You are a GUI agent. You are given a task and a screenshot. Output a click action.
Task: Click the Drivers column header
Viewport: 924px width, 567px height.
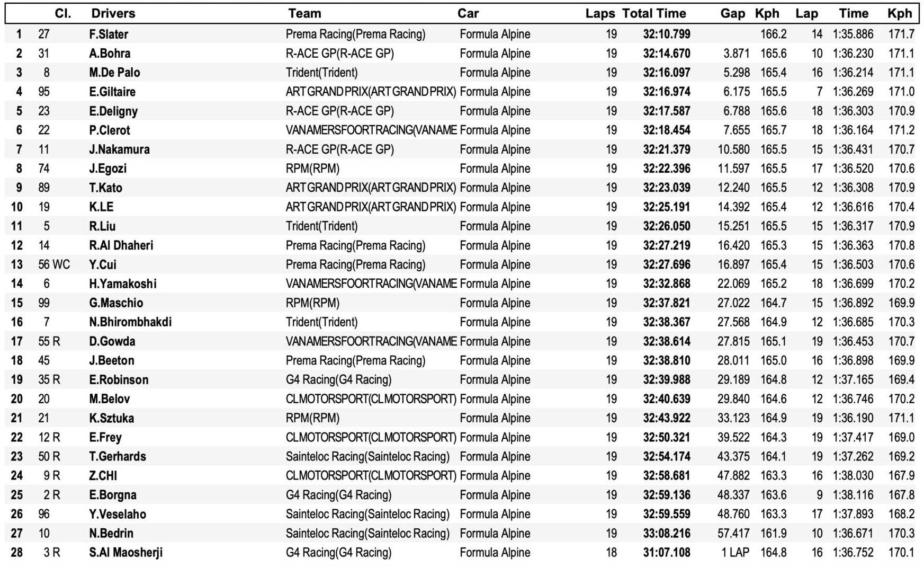coord(113,13)
